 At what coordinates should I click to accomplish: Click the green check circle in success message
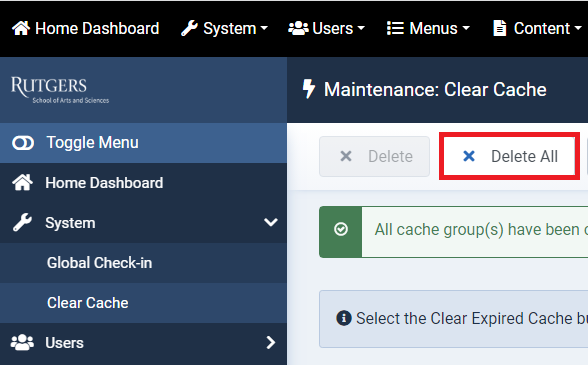coord(341,229)
